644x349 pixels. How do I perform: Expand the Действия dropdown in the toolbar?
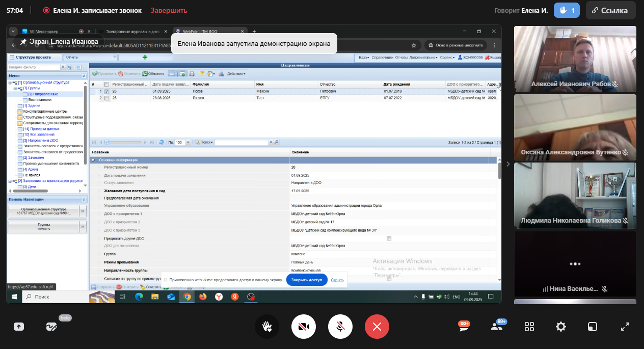(x=235, y=74)
